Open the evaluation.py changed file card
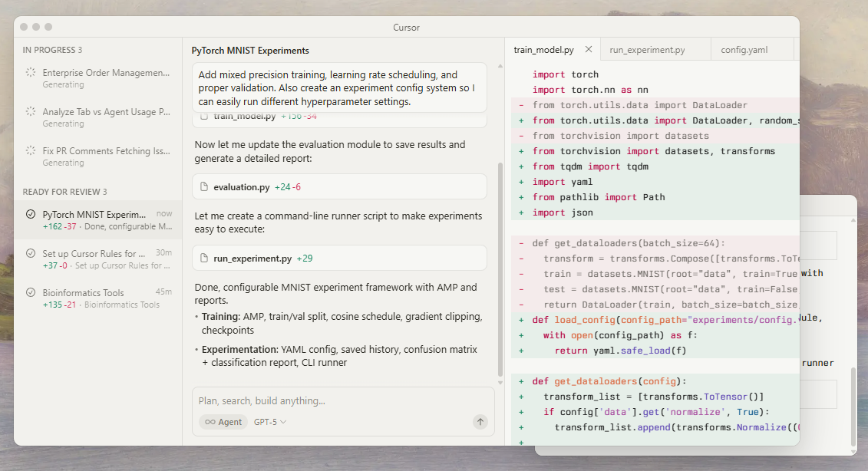 coord(339,186)
